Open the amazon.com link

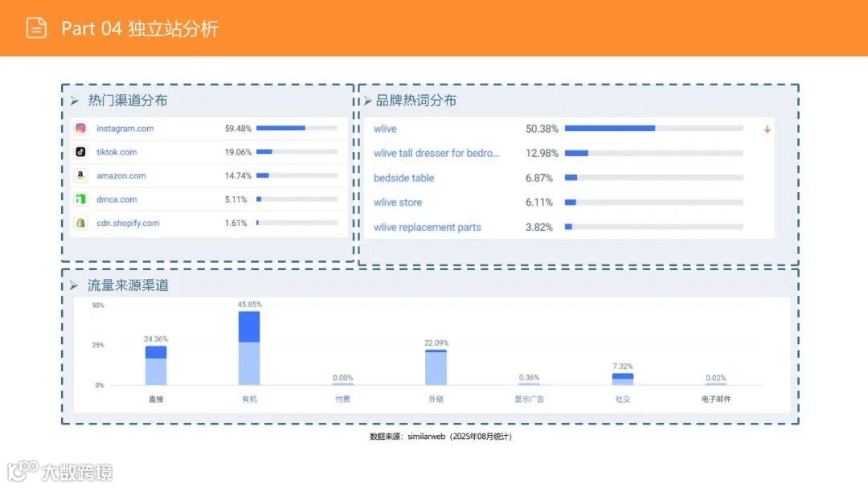click(121, 175)
